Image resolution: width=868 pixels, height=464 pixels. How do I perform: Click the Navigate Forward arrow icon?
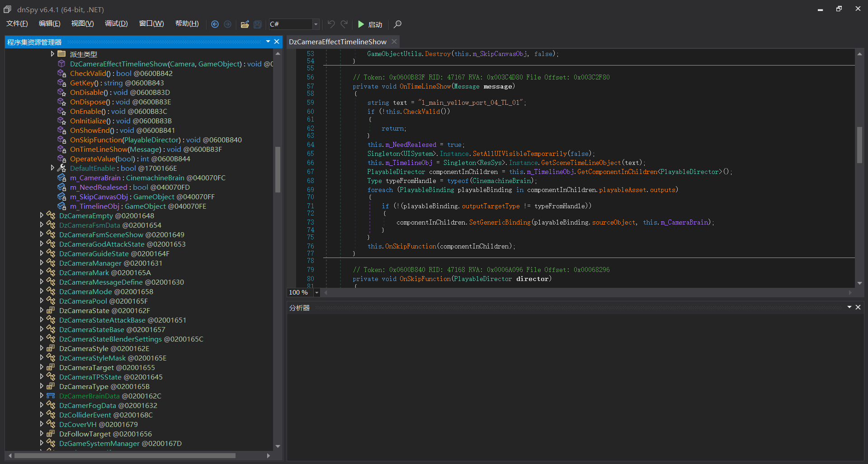[227, 24]
